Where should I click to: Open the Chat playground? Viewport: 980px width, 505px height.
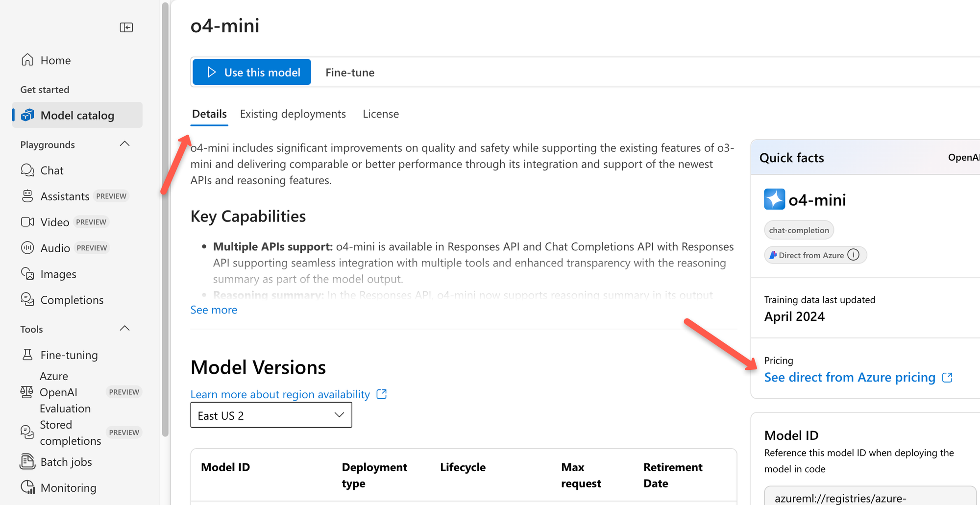(52, 170)
